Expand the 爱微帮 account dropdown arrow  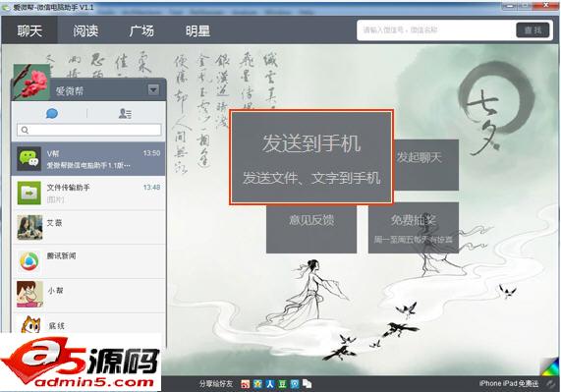pos(153,89)
